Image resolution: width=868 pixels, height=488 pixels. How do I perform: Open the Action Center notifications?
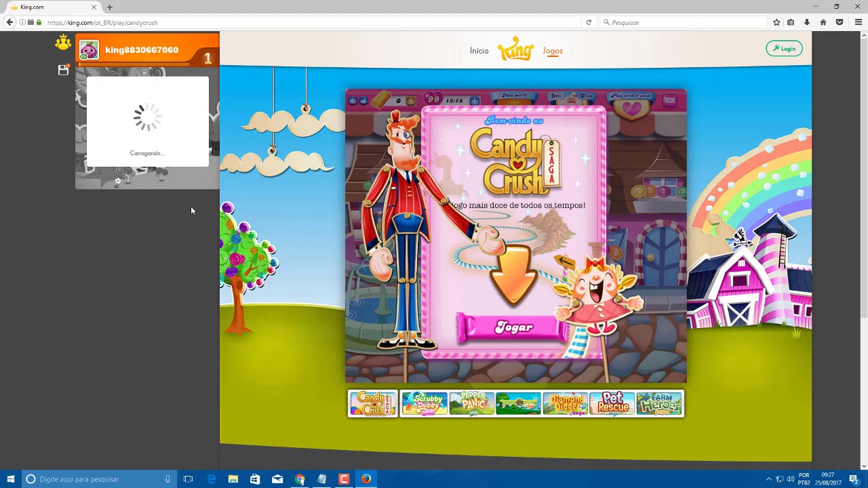point(854,479)
